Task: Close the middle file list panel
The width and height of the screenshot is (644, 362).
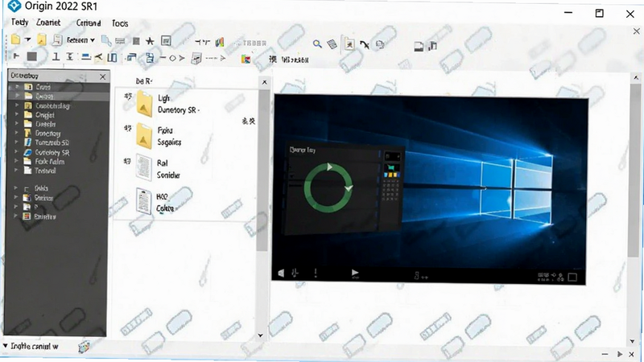Action: pos(265,82)
